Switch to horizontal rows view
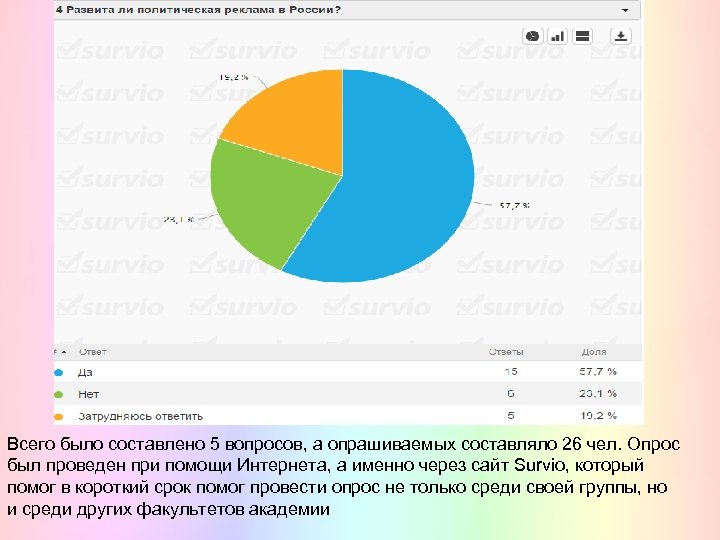This screenshot has width=720, height=540. tap(582, 36)
